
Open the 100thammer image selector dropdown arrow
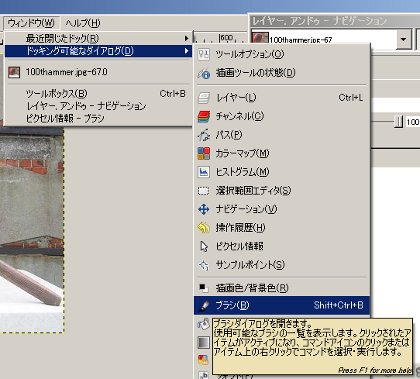(x=403, y=39)
